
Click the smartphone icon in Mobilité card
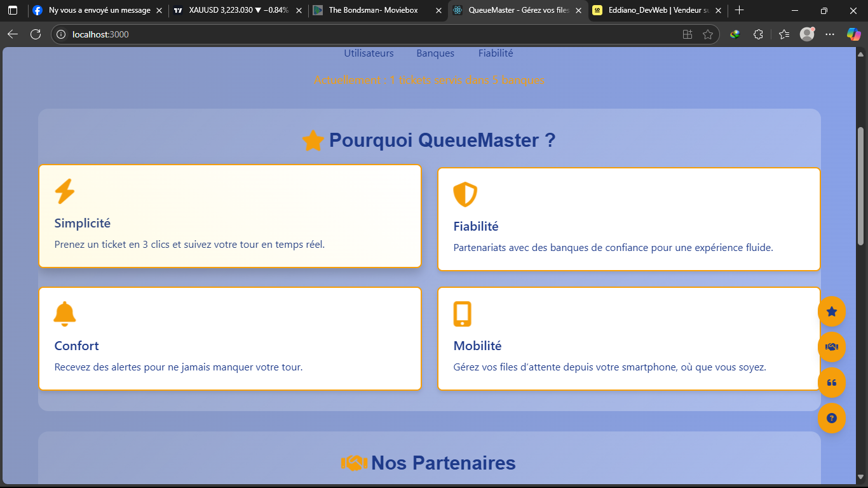coord(463,314)
